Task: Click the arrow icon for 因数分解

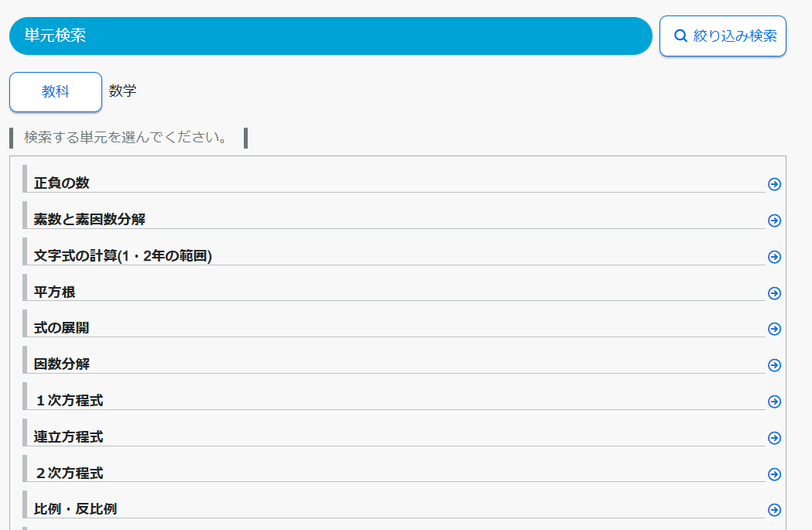Action: [x=774, y=365]
